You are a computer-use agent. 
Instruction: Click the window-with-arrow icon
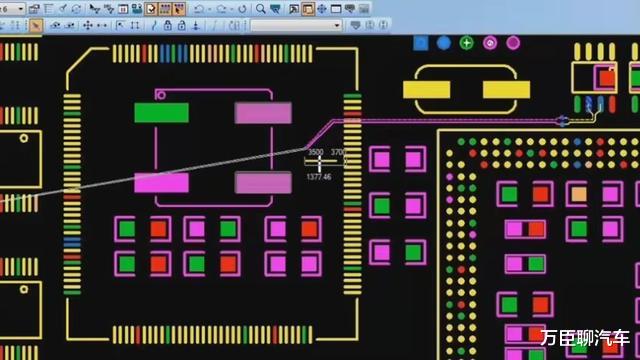click(293, 9)
